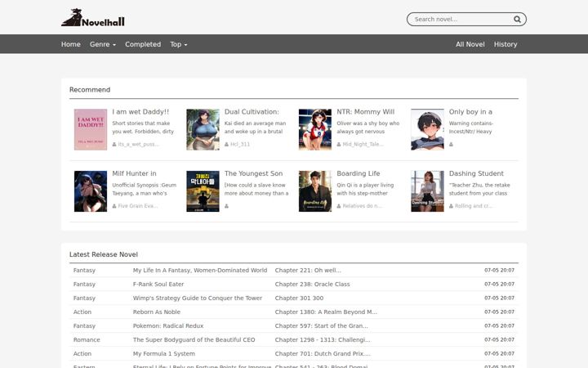The width and height of the screenshot is (588, 368).
Task: Open Dual Cultivation cover thumbnail
Action: [x=203, y=129]
